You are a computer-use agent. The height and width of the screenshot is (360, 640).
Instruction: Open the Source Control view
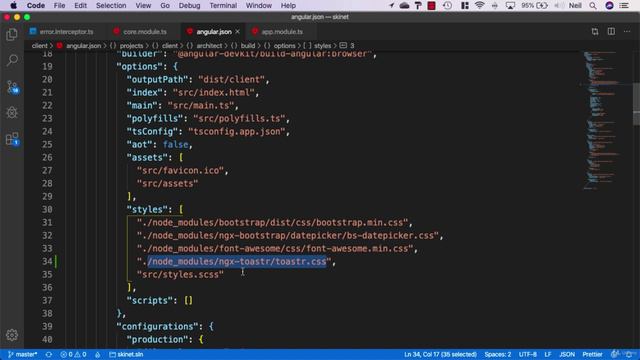(x=12, y=87)
